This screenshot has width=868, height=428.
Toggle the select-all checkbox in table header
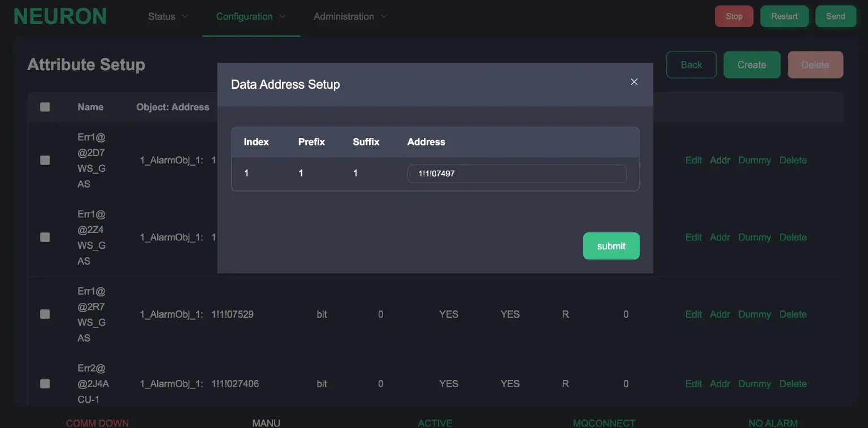click(45, 107)
